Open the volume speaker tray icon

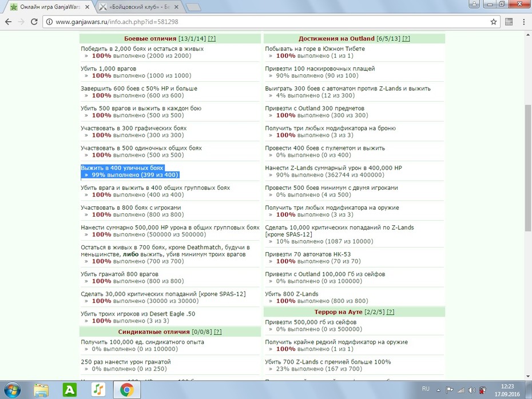(471, 390)
